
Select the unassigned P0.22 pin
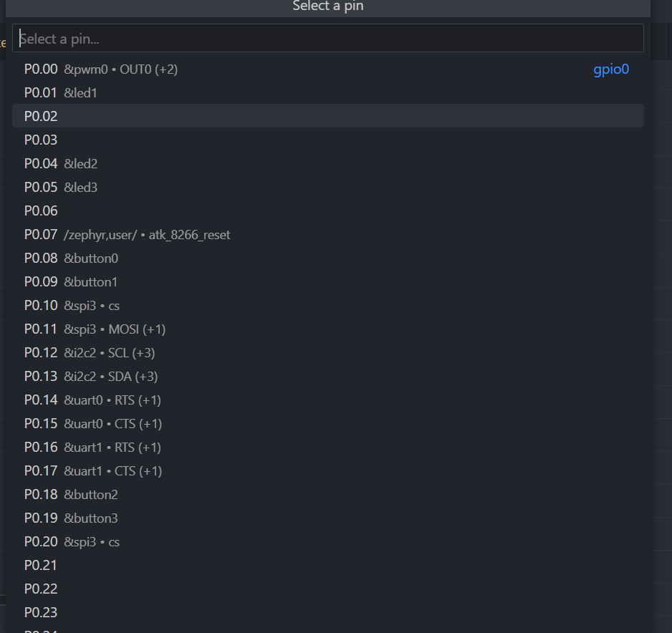coord(41,589)
